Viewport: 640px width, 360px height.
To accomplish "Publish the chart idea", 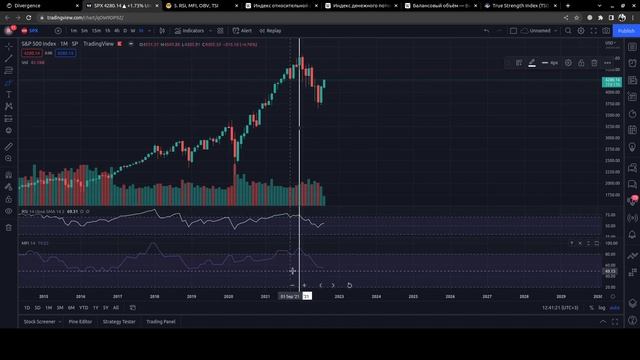I will pos(626,31).
